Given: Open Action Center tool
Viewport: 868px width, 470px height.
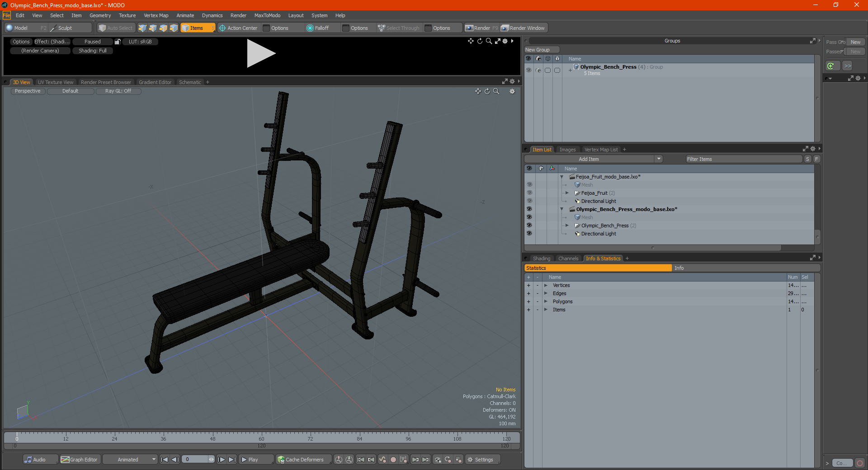Looking at the screenshot, I should [x=238, y=28].
